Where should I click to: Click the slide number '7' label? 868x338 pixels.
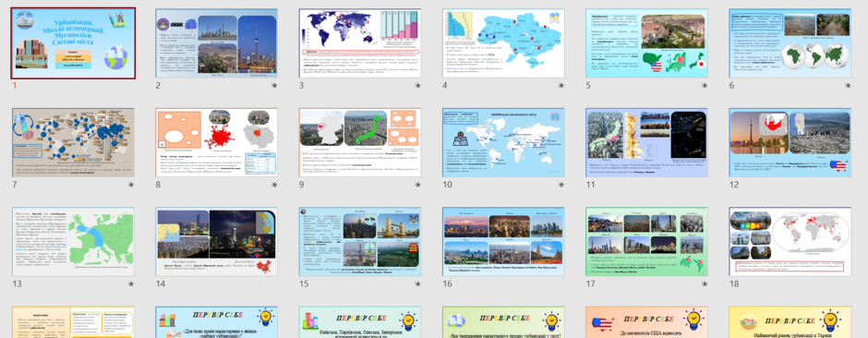tap(15, 185)
